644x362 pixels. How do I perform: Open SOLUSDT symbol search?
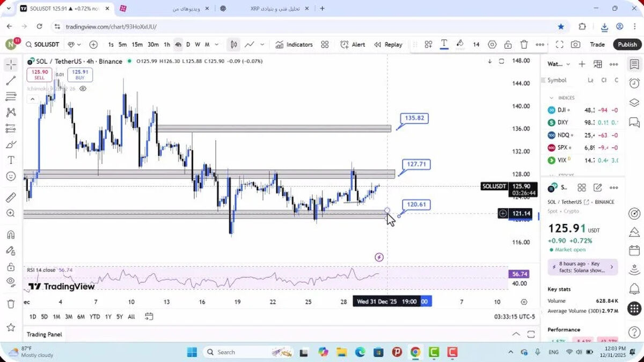[x=42, y=45]
